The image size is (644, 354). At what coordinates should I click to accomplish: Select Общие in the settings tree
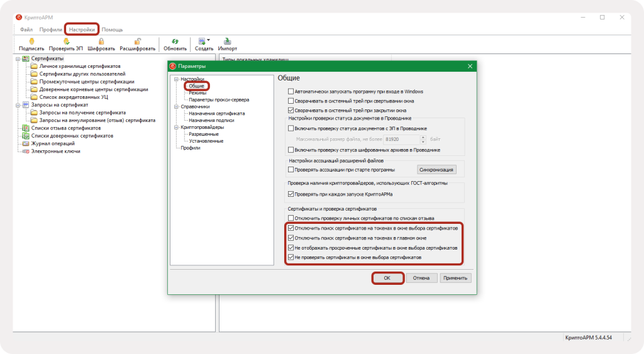tap(196, 86)
